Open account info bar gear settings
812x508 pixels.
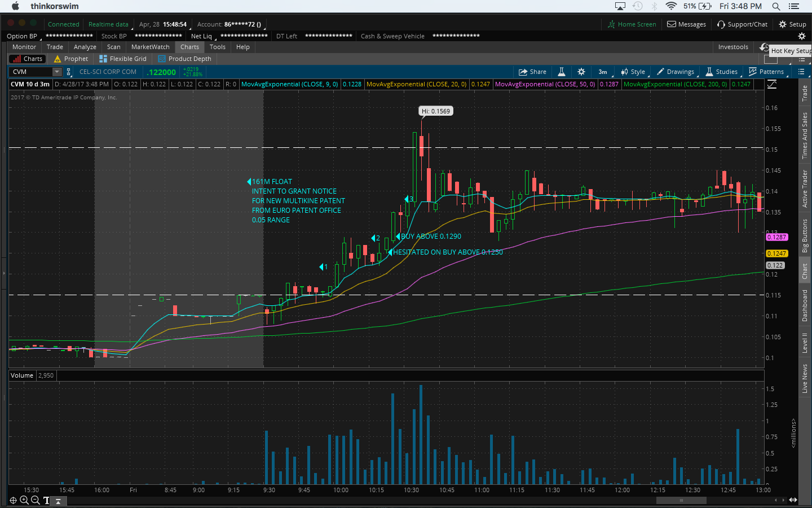click(802, 36)
